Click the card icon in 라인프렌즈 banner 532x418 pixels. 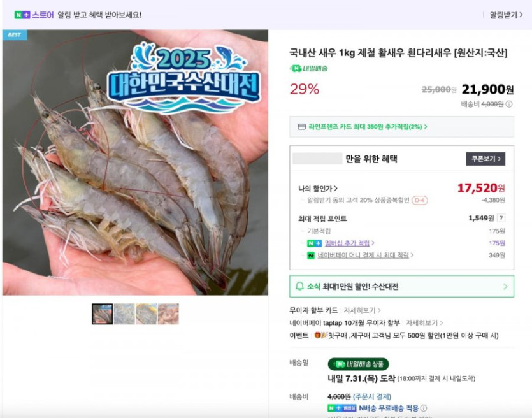coord(301,127)
